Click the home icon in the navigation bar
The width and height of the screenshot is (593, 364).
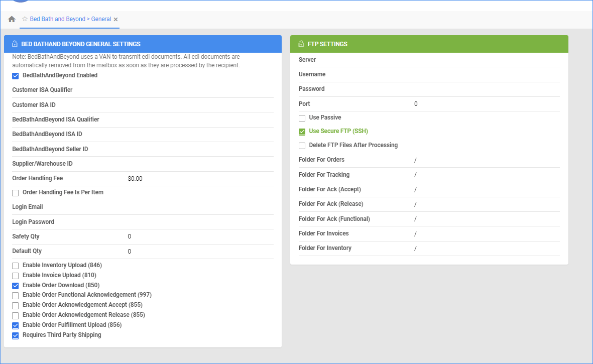[x=12, y=19]
